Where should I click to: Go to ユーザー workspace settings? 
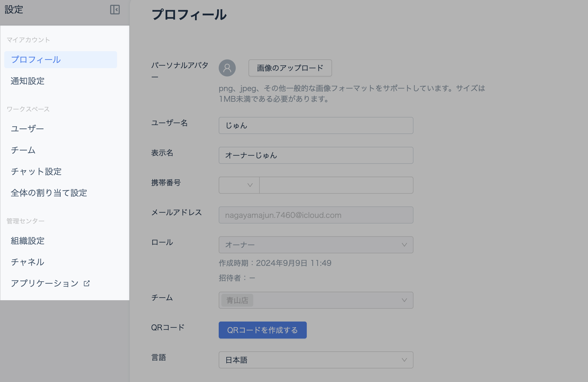coord(27,129)
